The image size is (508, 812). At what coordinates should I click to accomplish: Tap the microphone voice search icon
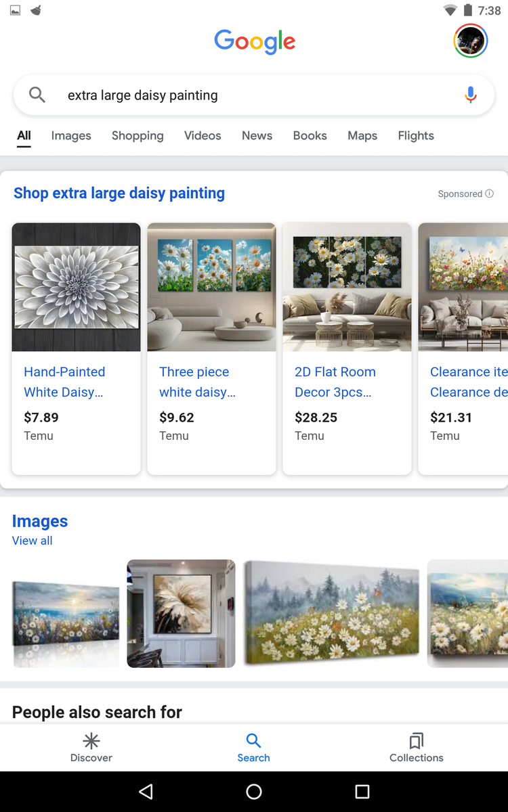[471, 95]
